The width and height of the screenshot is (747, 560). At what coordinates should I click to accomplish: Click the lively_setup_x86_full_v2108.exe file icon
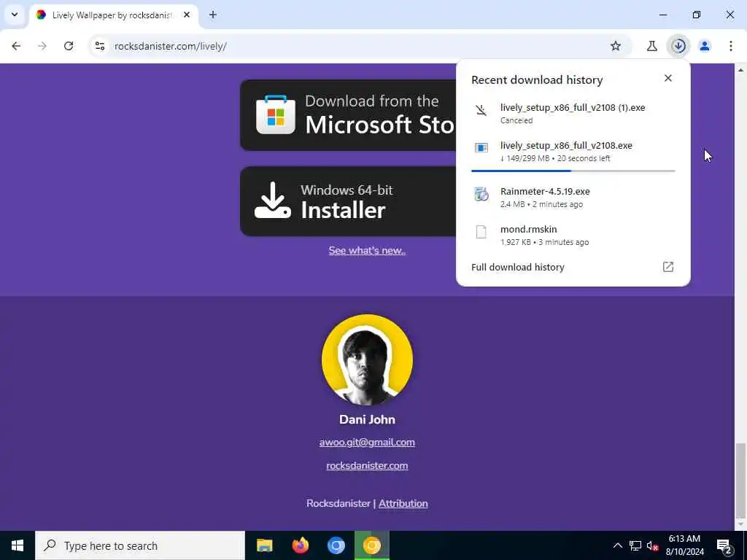[481, 147]
